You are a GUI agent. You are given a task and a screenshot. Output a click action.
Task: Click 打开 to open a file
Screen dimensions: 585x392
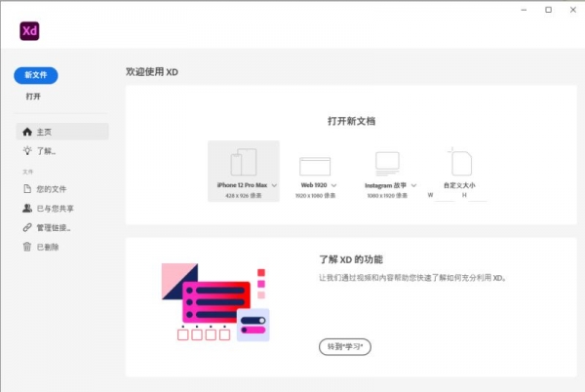(x=33, y=97)
